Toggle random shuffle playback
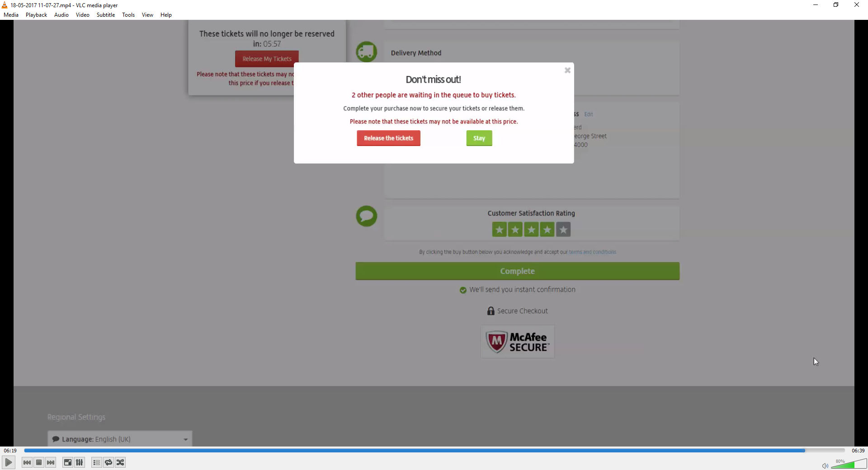The height and width of the screenshot is (470, 868). pyautogui.click(x=120, y=462)
